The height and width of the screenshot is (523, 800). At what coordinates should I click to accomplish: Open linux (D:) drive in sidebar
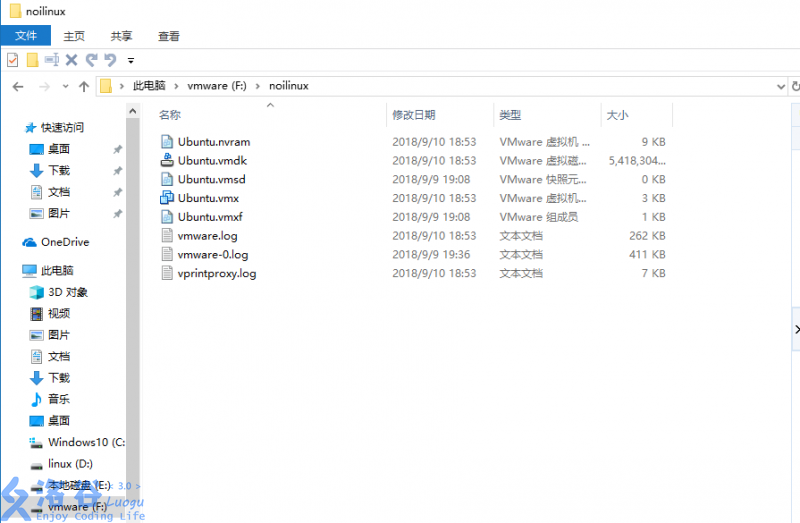click(x=70, y=464)
